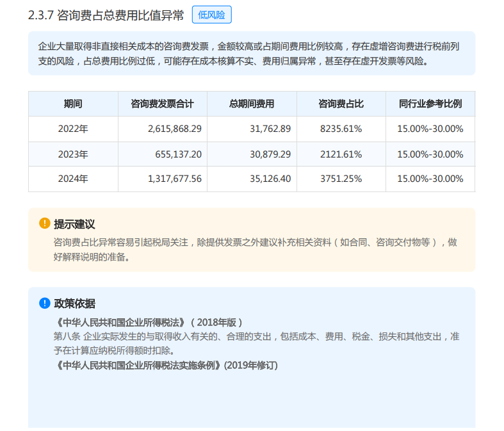This screenshot has width=504, height=431.
Task: Click the 同行业参考比例 column header
Action: tap(430, 104)
